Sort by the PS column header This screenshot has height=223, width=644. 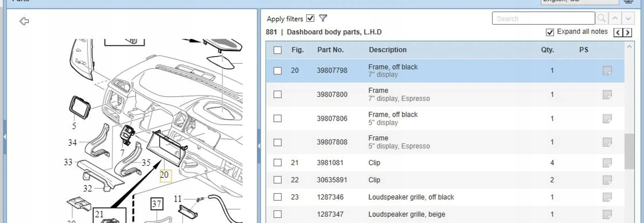[x=584, y=50]
